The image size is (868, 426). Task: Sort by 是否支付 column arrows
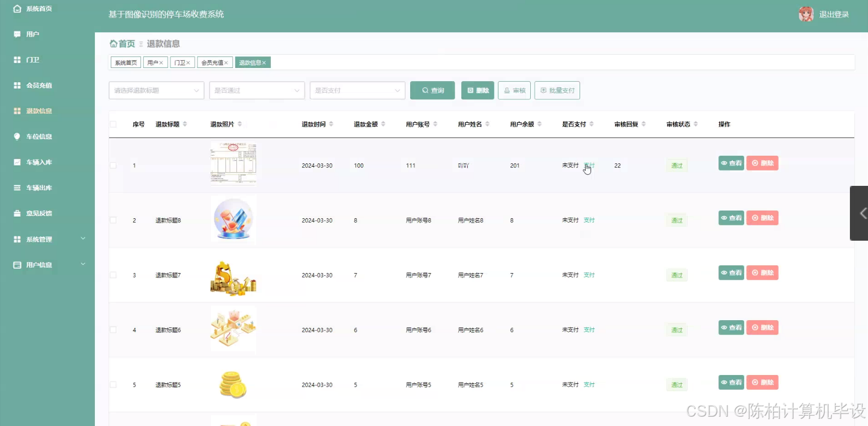coord(592,124)
